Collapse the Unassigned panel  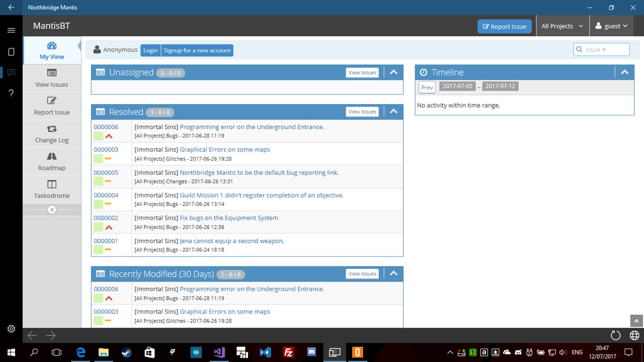[394, 72]
